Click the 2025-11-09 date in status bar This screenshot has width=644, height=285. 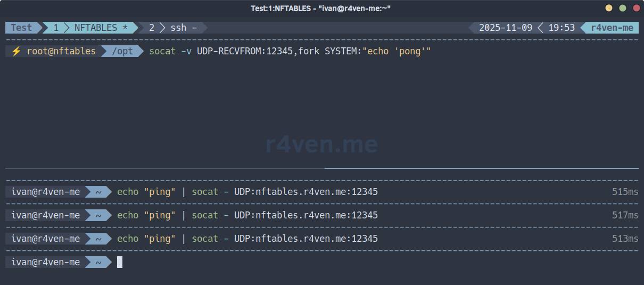(505, 28)
